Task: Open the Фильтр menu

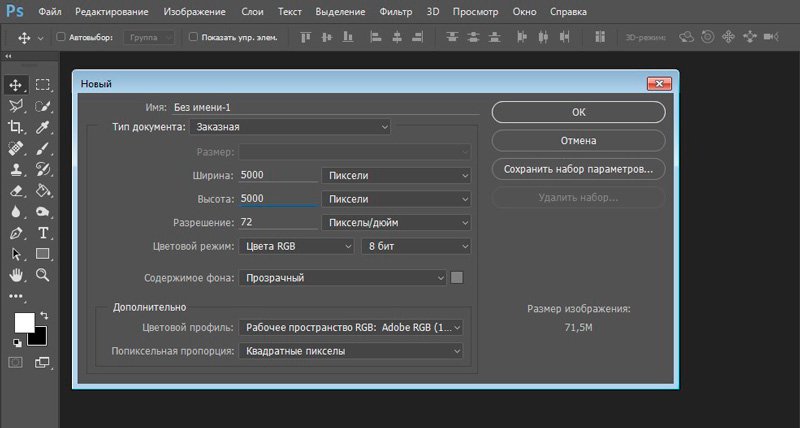Action: pyautogui.click(x=395, y=12)
